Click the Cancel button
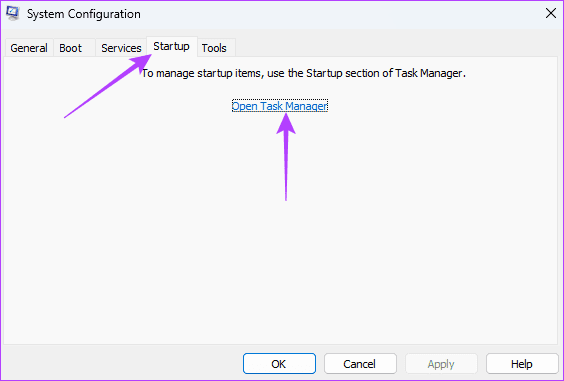Screen dimensions: 564x381 [360, 364]
